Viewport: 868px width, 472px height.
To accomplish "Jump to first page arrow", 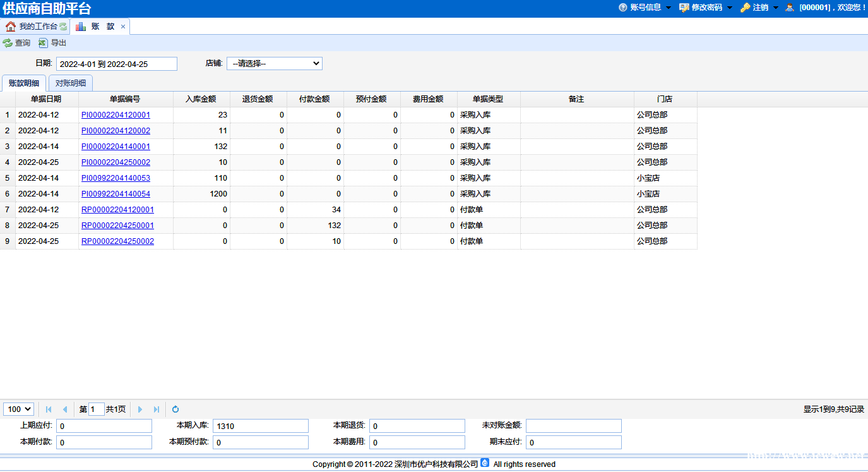I will coord(49,409).
